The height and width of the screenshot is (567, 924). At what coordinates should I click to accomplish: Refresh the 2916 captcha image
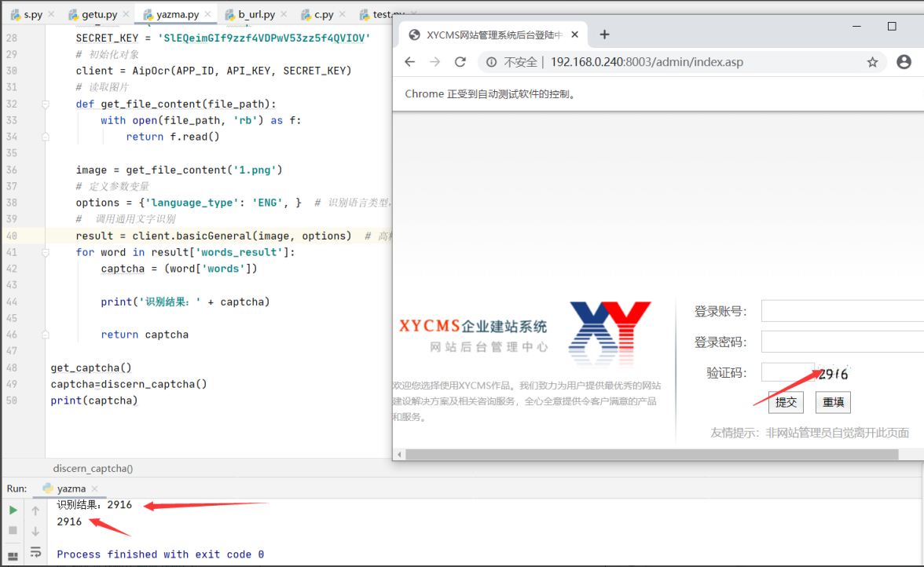833,373
